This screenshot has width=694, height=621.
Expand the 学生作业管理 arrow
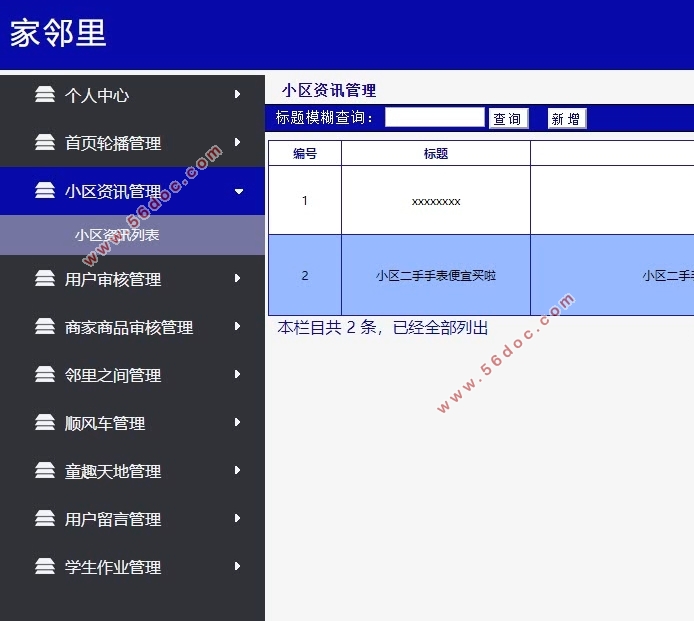237,567
